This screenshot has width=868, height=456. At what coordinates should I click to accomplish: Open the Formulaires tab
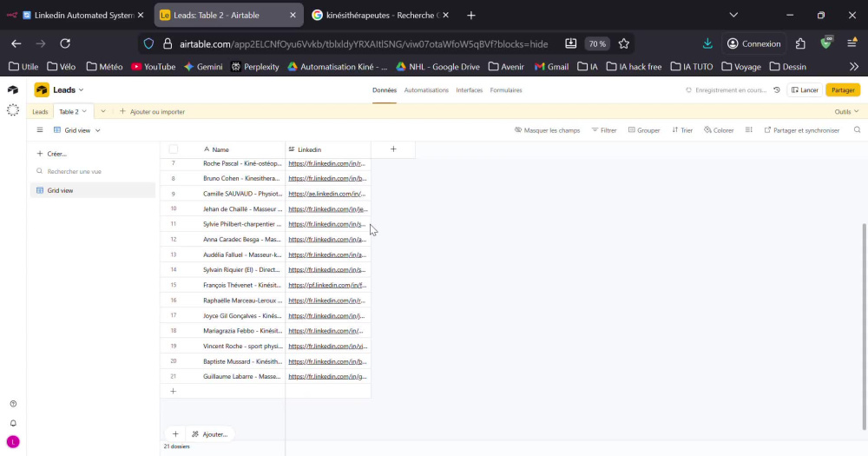506,89
